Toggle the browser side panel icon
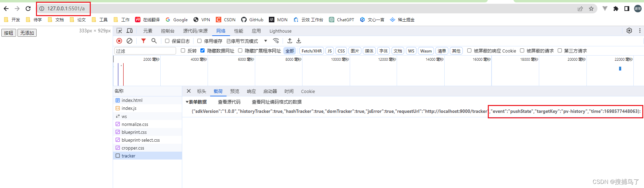 click(627, 9)
